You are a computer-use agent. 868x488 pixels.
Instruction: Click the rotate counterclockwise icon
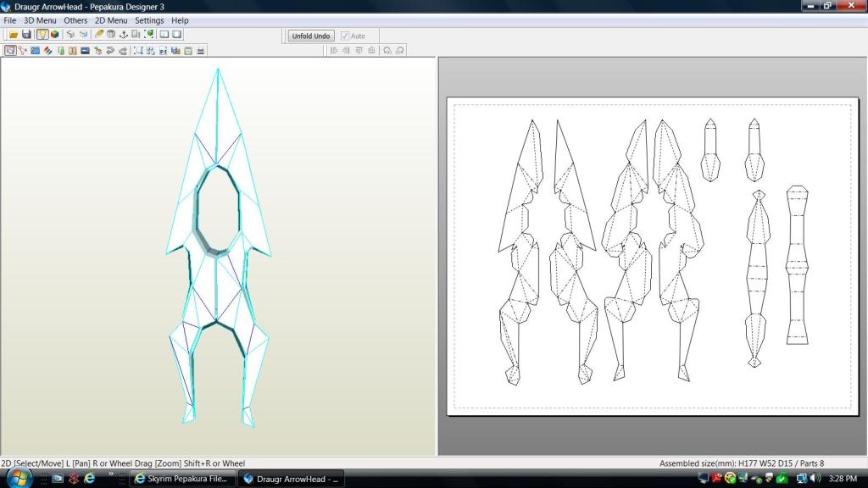387,50
